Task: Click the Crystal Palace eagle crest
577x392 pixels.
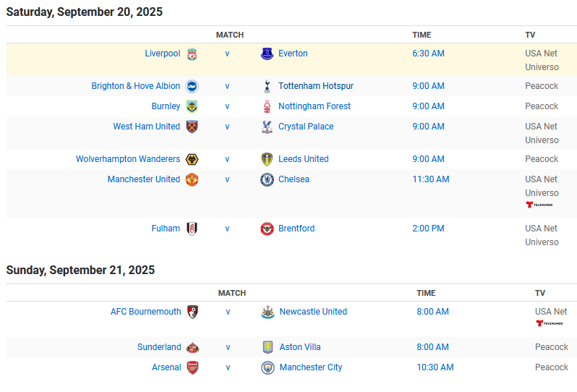Action: click(267, 127)
